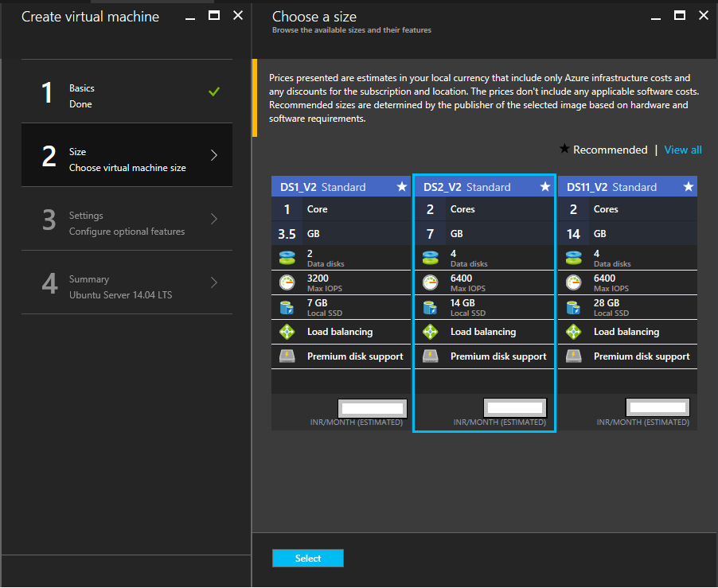Click the premium disk icon in DS2_V2 card
Image resolution: width=718 pixels, height=588 pixels.
click(x=431, y=356)
